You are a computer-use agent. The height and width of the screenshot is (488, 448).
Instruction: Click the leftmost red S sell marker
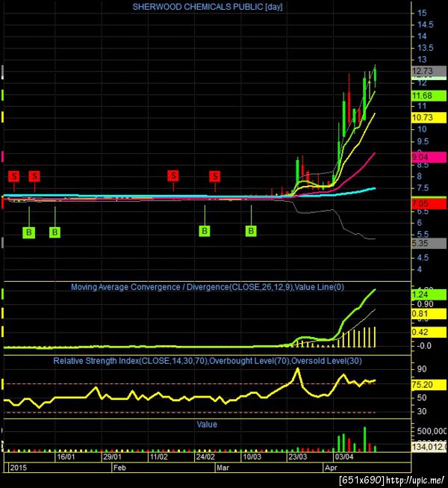click(x=14, y=176)
